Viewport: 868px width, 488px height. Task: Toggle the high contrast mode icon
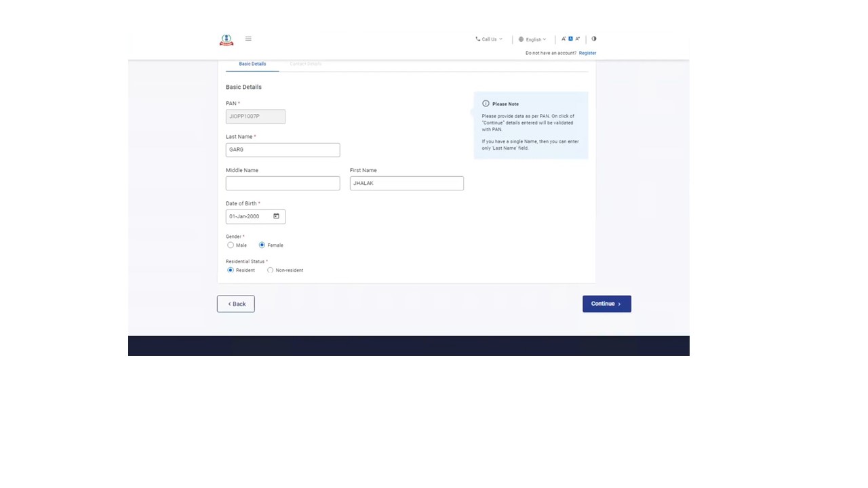[594, 39]
